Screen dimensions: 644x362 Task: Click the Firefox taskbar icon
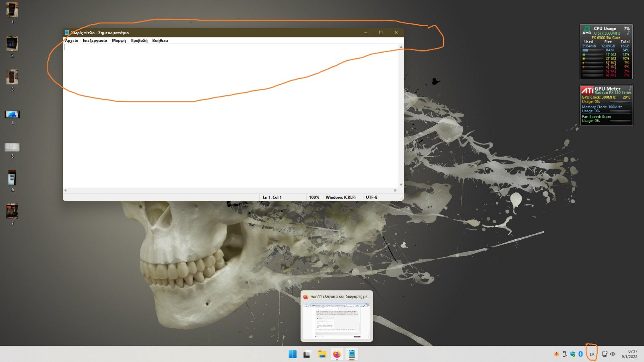pos(337,354)
